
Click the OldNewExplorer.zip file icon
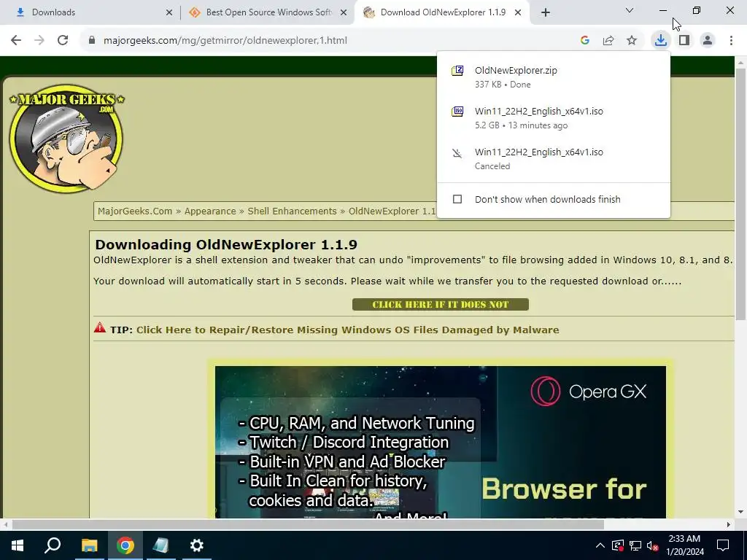pyautogui.click(x=457, y=71)
